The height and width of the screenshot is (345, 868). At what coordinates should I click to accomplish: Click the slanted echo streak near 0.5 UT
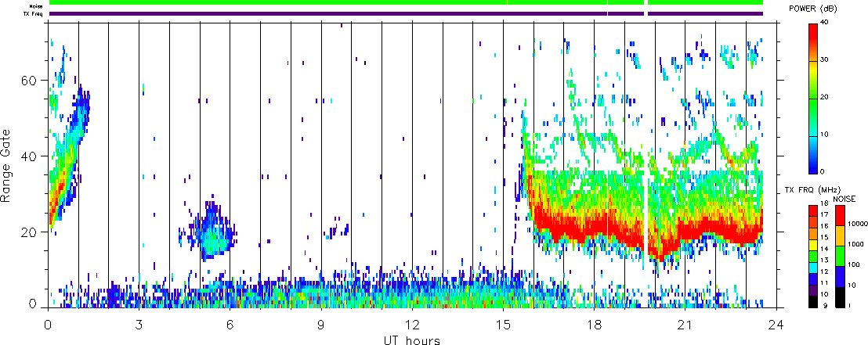click(67, 160)
